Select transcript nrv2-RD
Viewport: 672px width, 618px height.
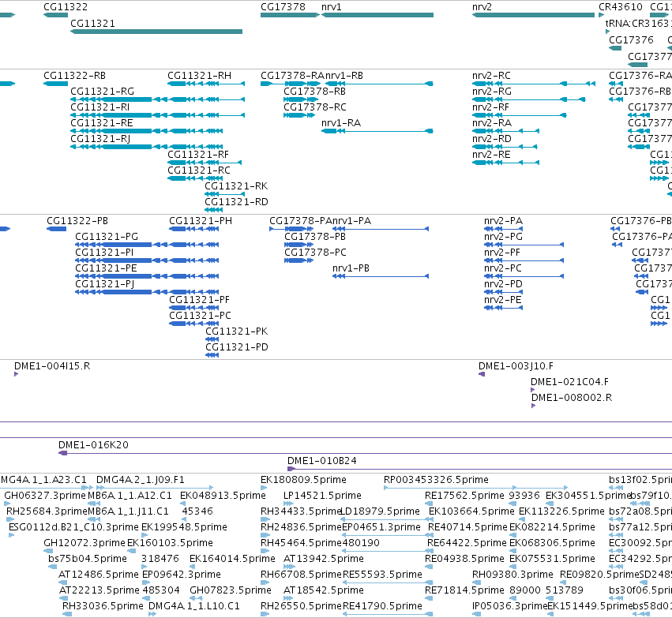tap(492, 139)
